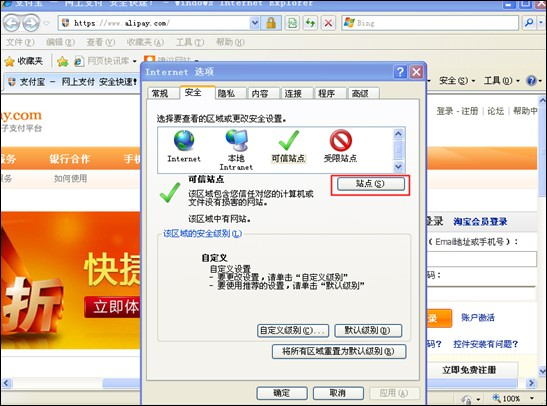Click the 账户激活 link
Image resolution: width=547 pixels, height=406 pixels.
pos(478,317)
